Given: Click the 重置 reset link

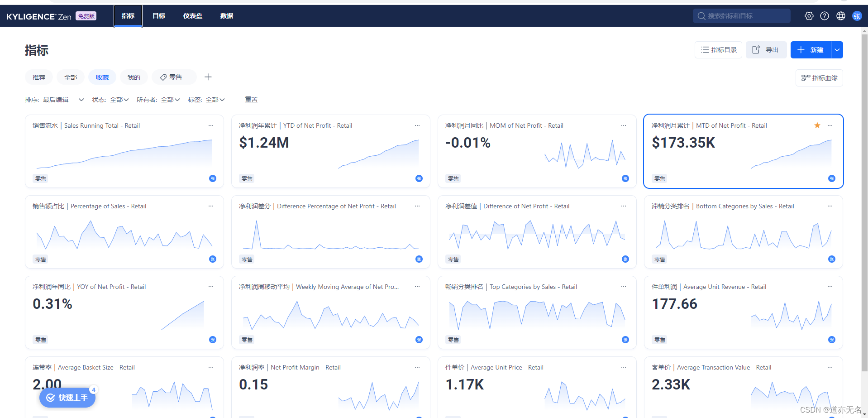Looking at the screenshot, I should tap(251, 100).
